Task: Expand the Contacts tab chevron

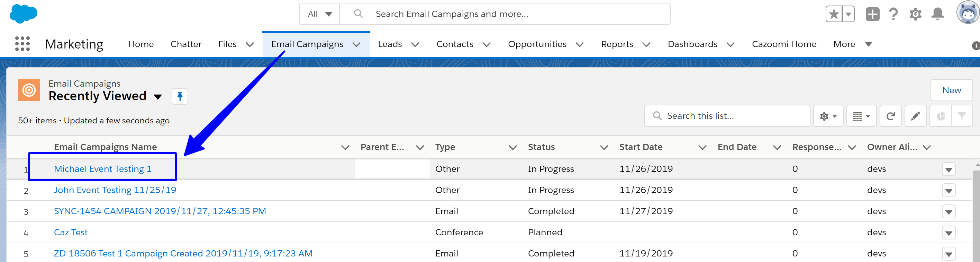Action: click(x=487, y=45)
